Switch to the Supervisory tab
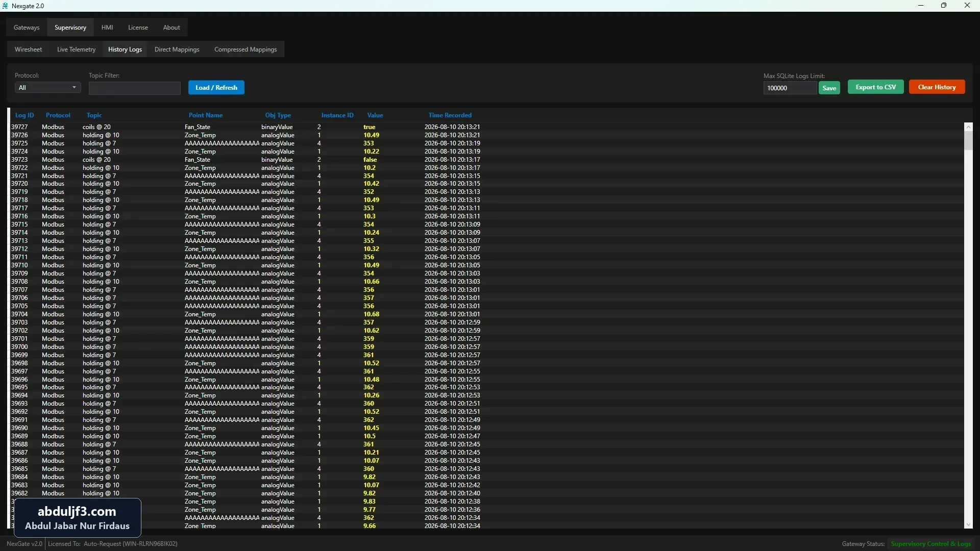Viewport: 980px width, 551px height. [x=70, y=28]
